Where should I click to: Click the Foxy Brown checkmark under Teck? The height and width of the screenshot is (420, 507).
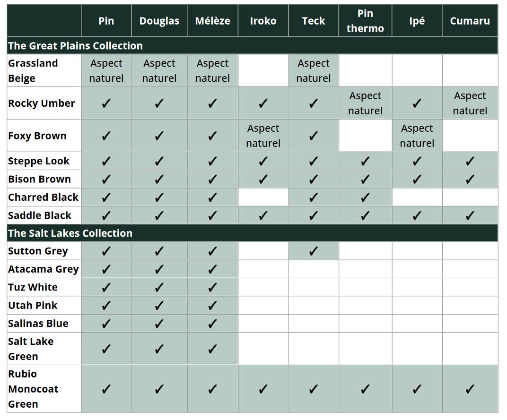pos(313,136)
